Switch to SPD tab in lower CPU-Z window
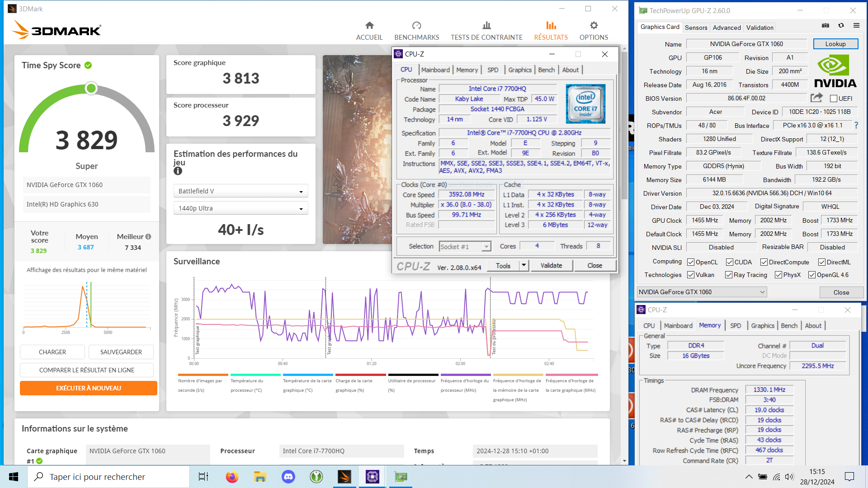 coord(735,325)
